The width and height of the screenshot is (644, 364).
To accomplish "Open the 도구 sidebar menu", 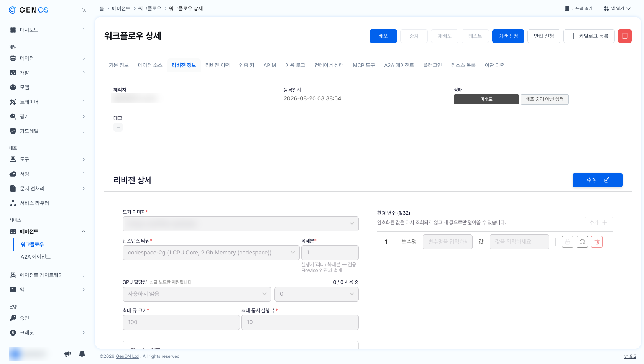I will click(48, 159).
